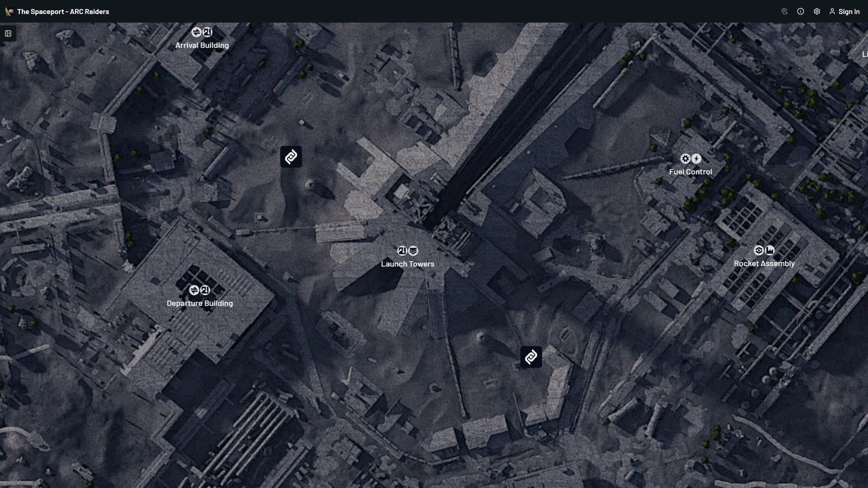The height and width of the screenshot is (488, 868).
Task: Toggle the sidebar panel button
Action: point(8,33)
